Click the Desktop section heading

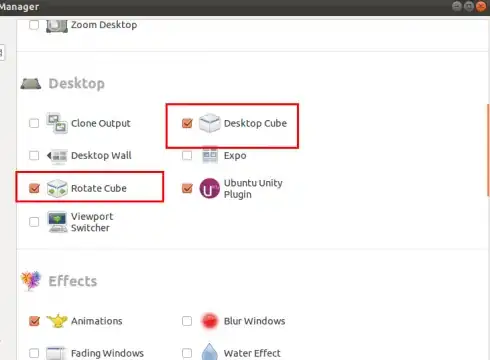(x=77, y=84)
